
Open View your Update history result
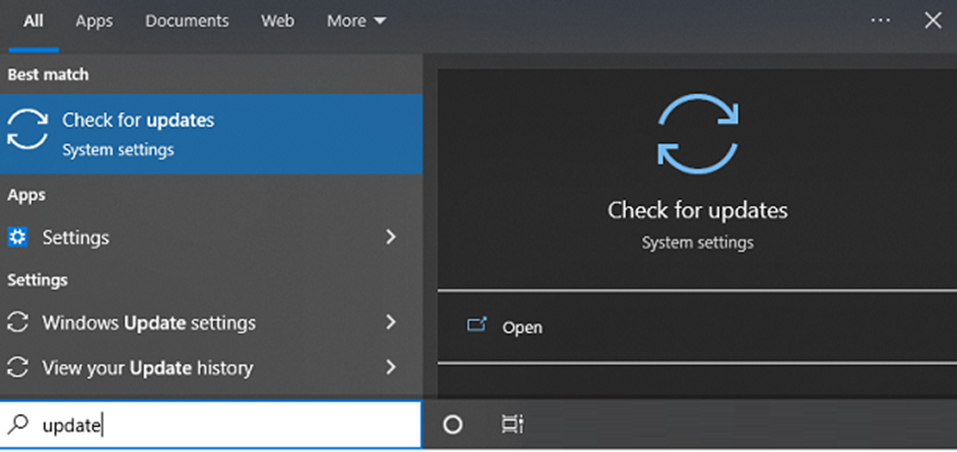pyautogui.click(x=147, y=368)
